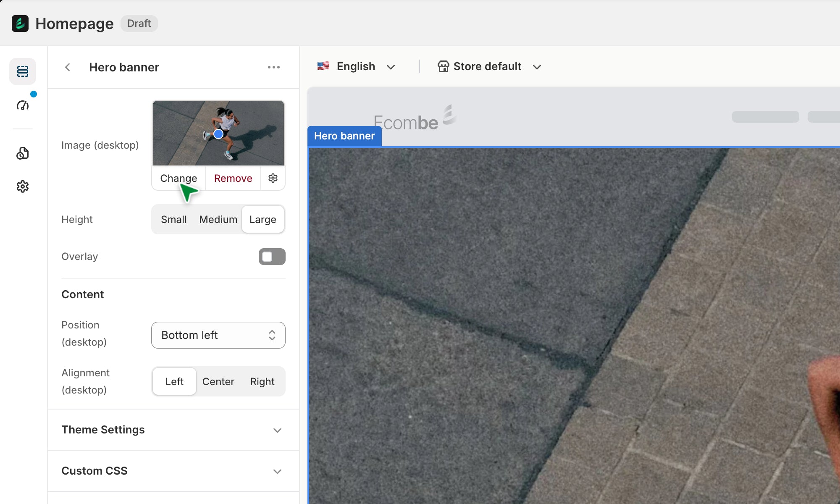Screen dimensions: 840x504
Task: Open the English language selector
Action: [356, 67]
